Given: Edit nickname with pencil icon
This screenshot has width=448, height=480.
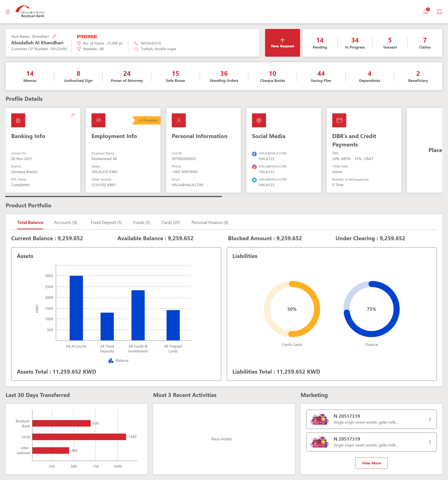Looking at the screenshot, I should [54, 37].
